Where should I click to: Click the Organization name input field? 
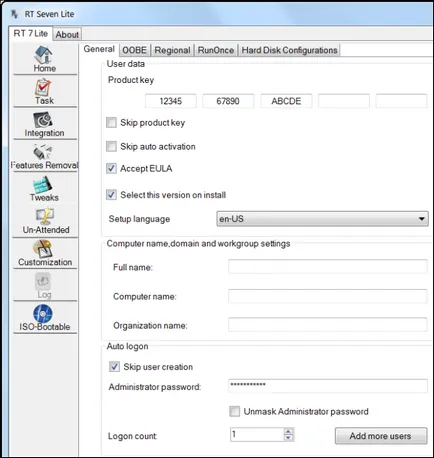click(328, 325)
